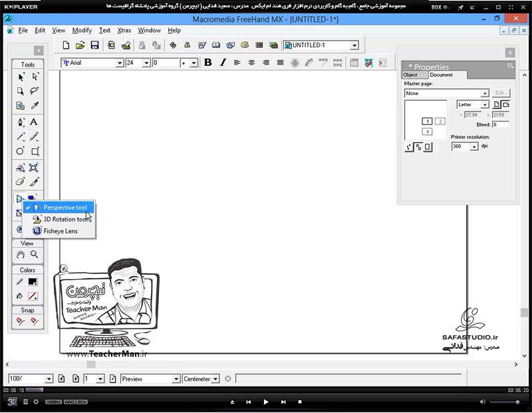Image resolution: width=532 pixels, height=413 pixels.
Task: Go to previous track in KMPlayer
Action: 248,402
